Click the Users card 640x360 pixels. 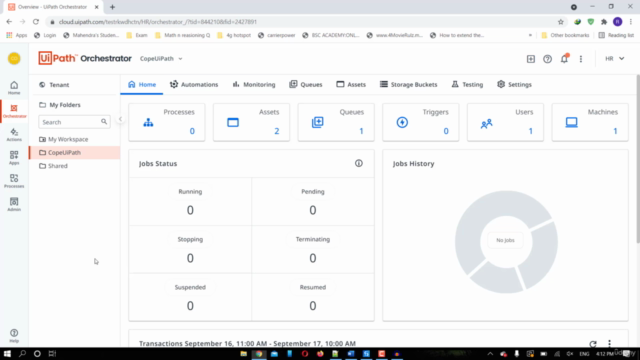pos(505,122)
